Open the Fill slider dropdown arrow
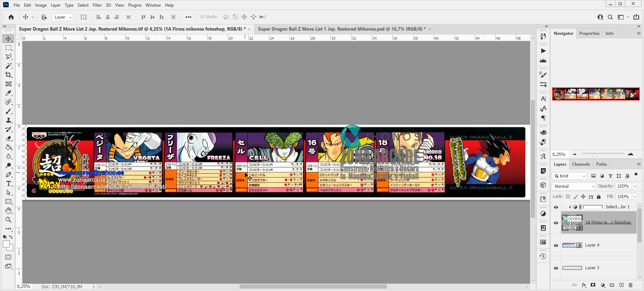644x291 pixels. pos(635,197)
